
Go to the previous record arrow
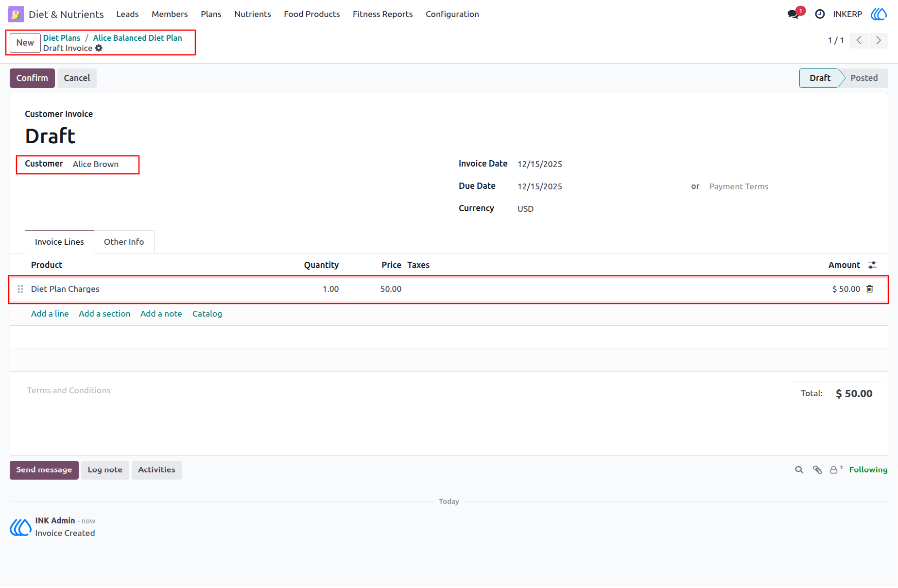pyautogui.click(x=859, y=40)
